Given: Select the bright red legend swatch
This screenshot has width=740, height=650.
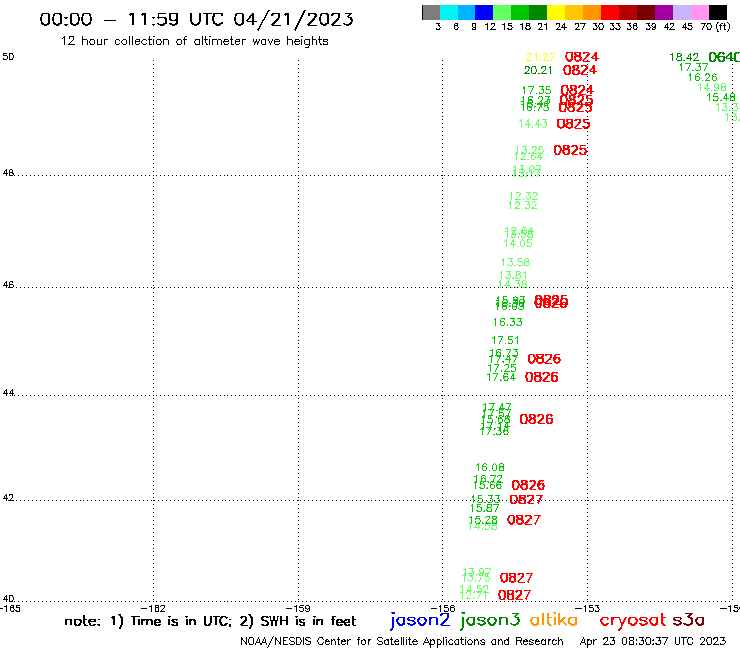Looking at the screenshot, I should [x=610, y=12].
